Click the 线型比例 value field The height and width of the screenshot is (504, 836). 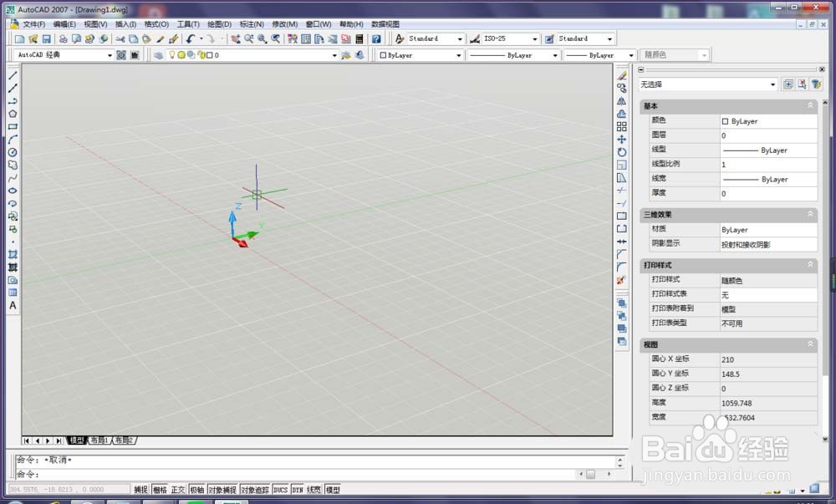click(768, 165)
